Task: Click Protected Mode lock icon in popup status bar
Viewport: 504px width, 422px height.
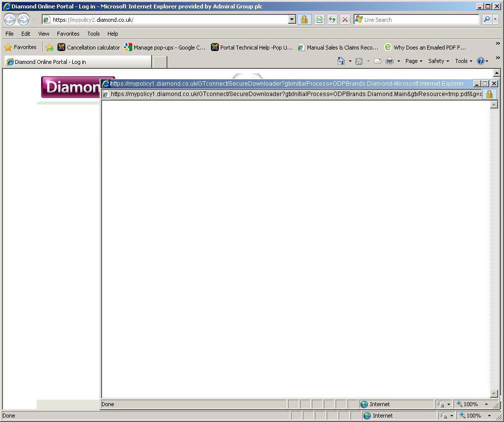Action: point(442,404)
